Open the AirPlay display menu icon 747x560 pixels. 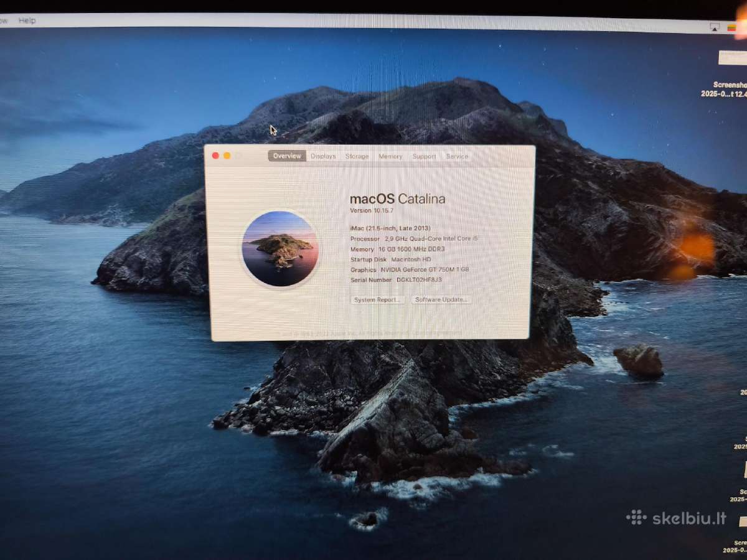pos(715,27)
